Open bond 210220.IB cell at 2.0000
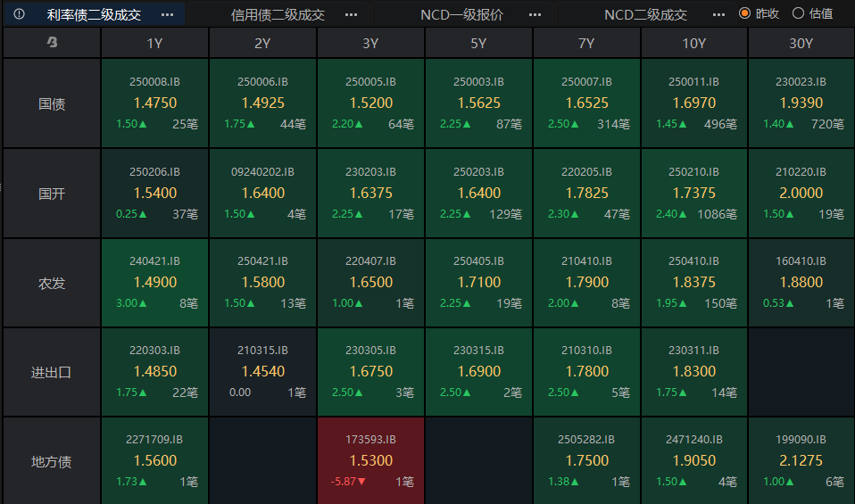Screen dimensions: 855x504 click(801, 194)
